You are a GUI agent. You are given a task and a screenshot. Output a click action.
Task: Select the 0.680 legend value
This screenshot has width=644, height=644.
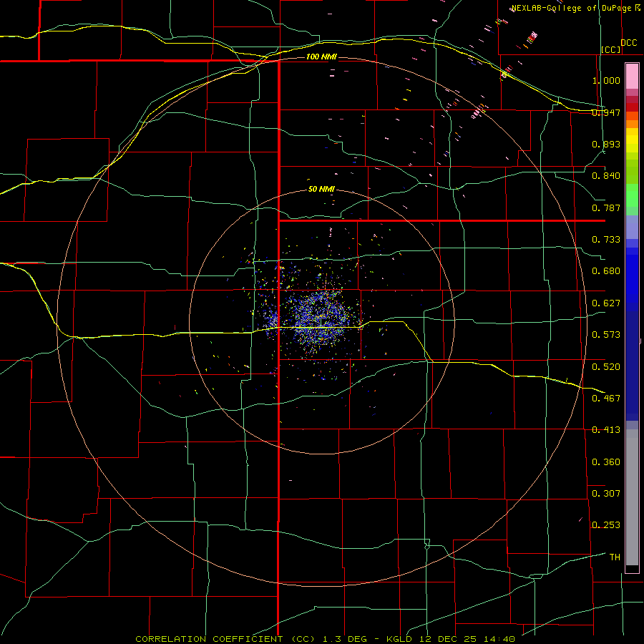(606, 271)
